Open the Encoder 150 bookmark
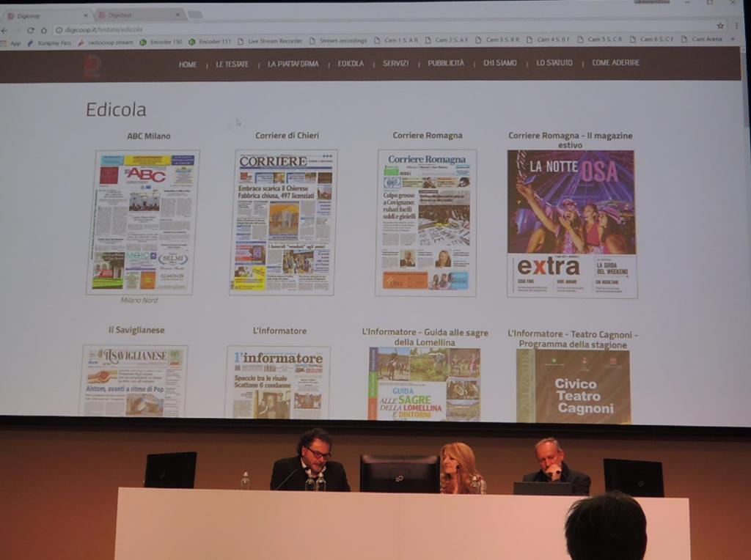This screenshot has width=751, height=560. click(161, 42)
